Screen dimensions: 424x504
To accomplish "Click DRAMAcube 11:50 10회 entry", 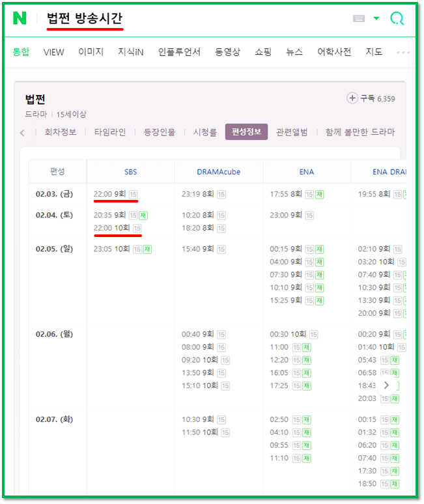I will click(205, 432).
